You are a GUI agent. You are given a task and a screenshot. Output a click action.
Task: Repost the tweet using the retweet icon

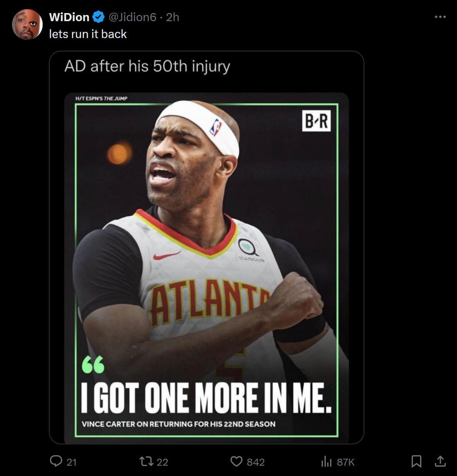(145, 461)
